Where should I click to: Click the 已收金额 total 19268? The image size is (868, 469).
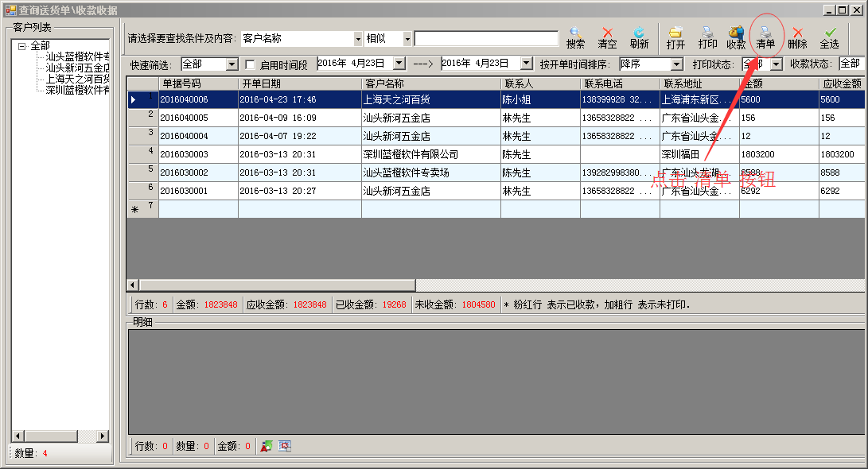(x=394, y=304)
